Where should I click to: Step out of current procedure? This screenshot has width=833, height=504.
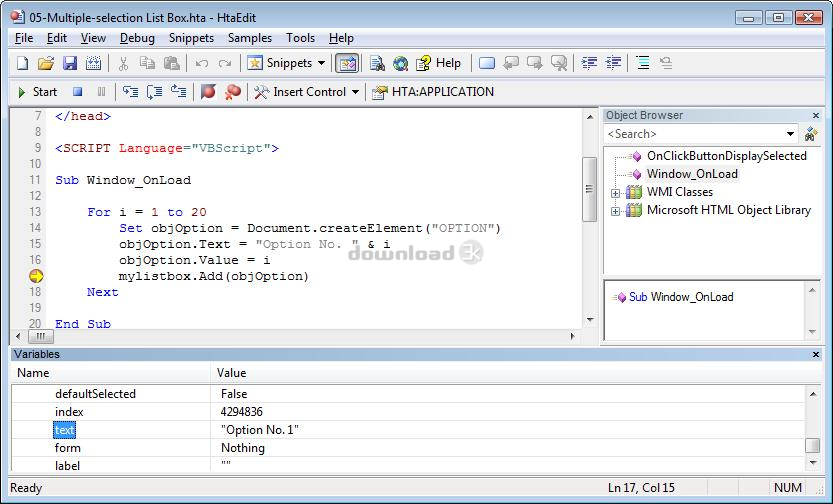tap(178, 92)
